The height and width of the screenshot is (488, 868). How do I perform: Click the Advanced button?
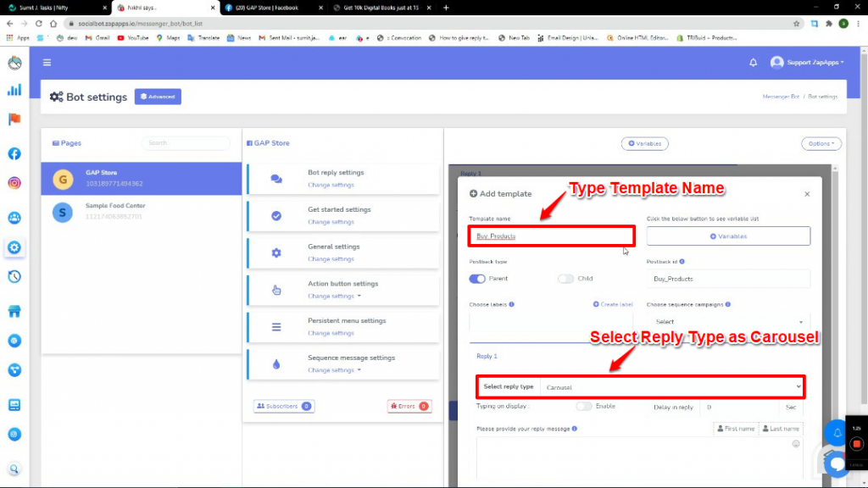tap(158, 97)
